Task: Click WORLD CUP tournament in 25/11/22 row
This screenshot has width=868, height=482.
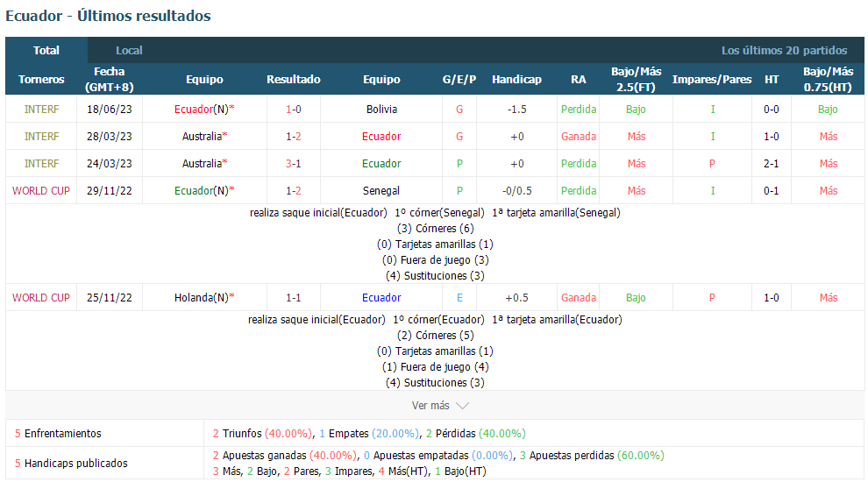Action: pos(41,297)
